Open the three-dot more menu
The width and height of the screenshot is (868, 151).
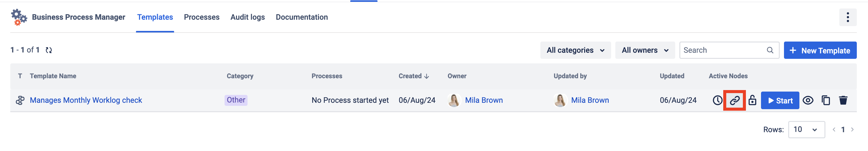(x=847, y=17)
